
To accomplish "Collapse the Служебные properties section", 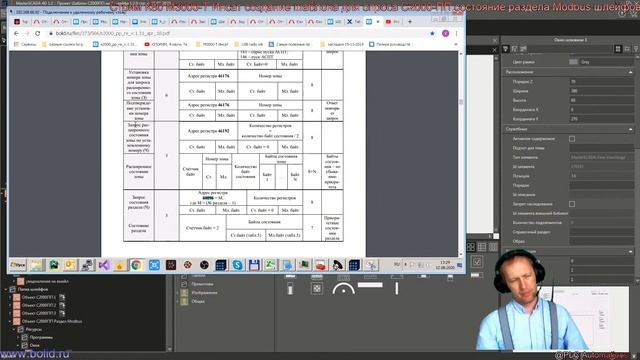I will pyautogui.click(x=630, y=129).
